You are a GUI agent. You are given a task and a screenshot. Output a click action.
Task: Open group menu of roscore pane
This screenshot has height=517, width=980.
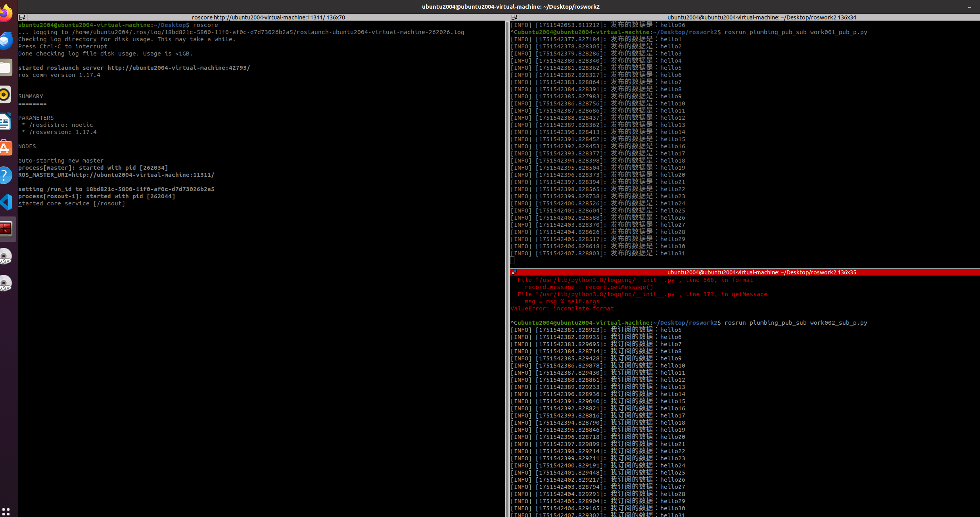22,17
